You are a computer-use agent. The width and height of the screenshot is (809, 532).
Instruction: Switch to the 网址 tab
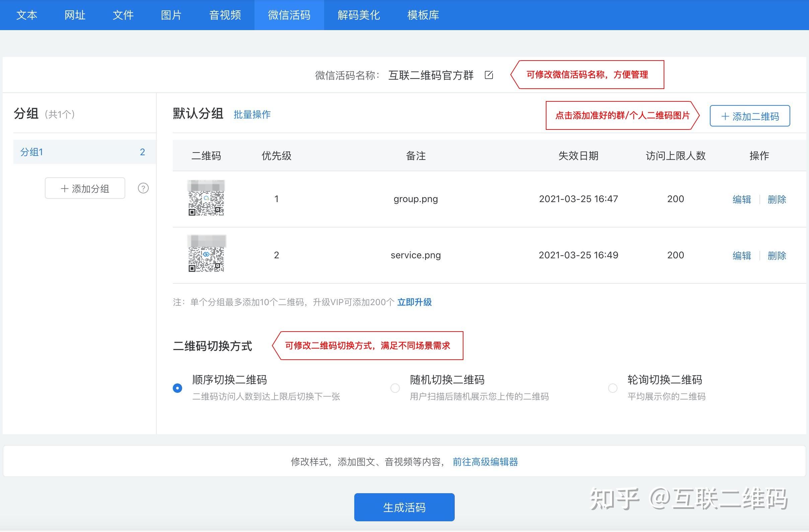tap(75, 15)
